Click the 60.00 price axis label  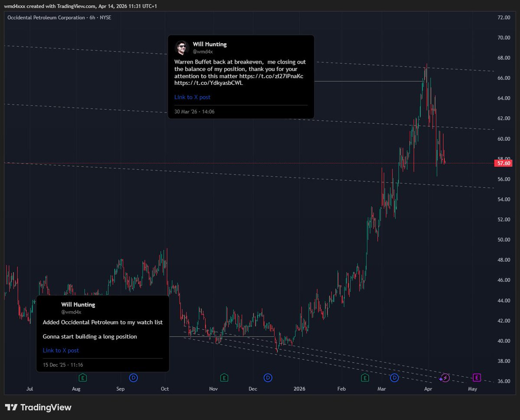(x=504, y=139)
